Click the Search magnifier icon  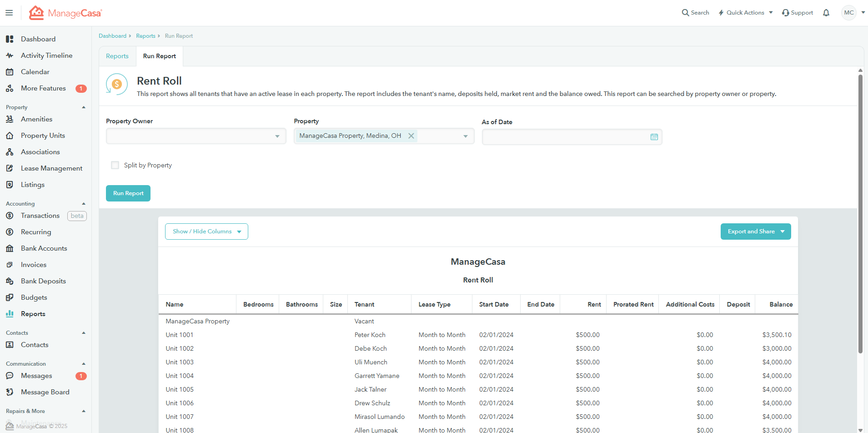[x=685, y=13]
